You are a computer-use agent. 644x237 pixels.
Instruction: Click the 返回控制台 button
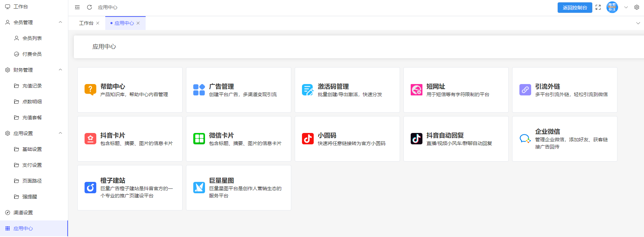coord(575,8)
